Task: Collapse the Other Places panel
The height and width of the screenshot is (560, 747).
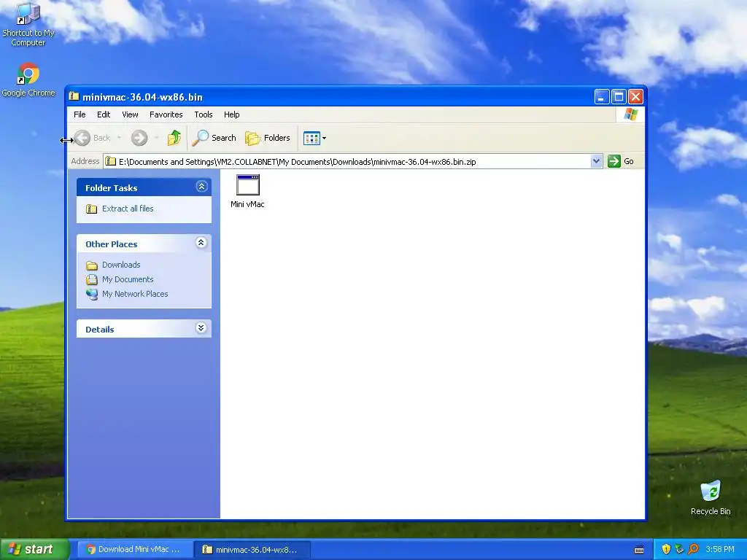Action: coord(201,243)
